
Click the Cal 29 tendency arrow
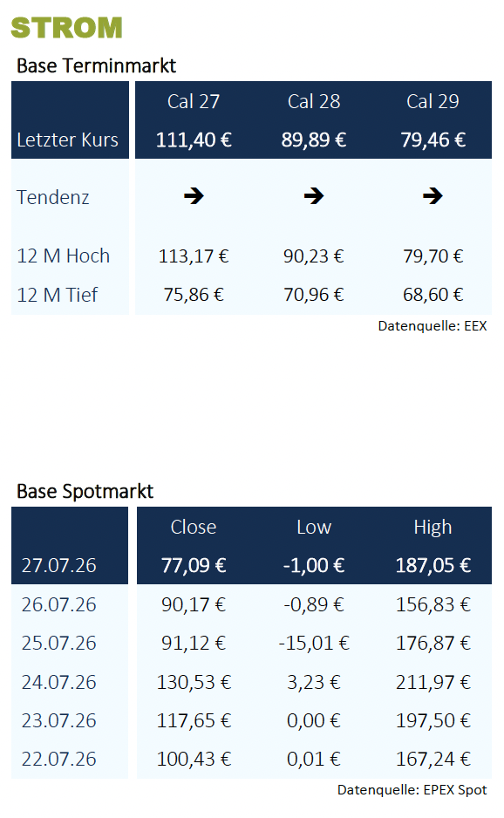(x=432, y=196)
